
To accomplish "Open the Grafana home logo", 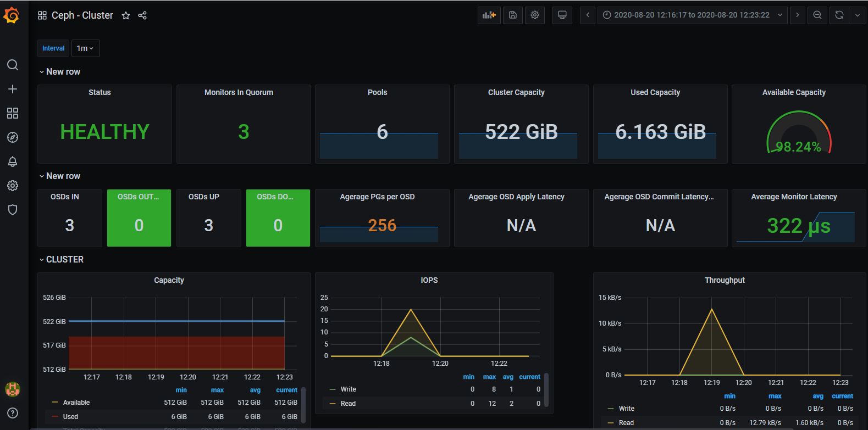I will 12,15.
